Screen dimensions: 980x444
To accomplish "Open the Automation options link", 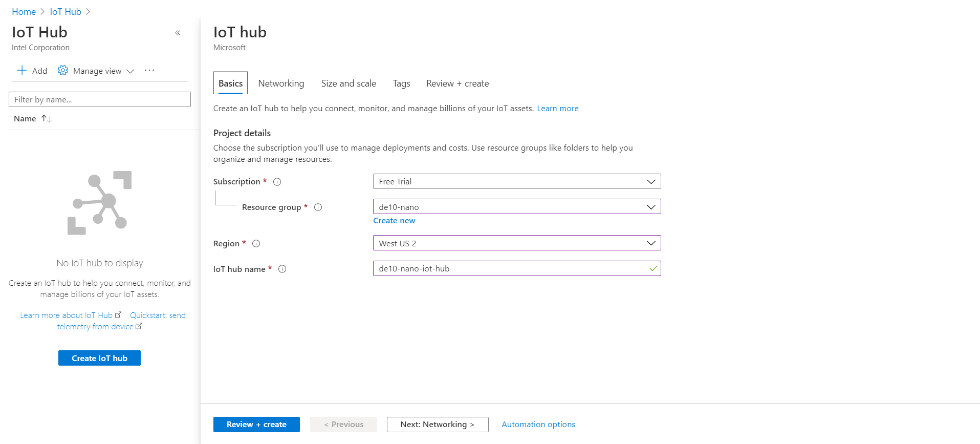I will click(x=538, y=425).
